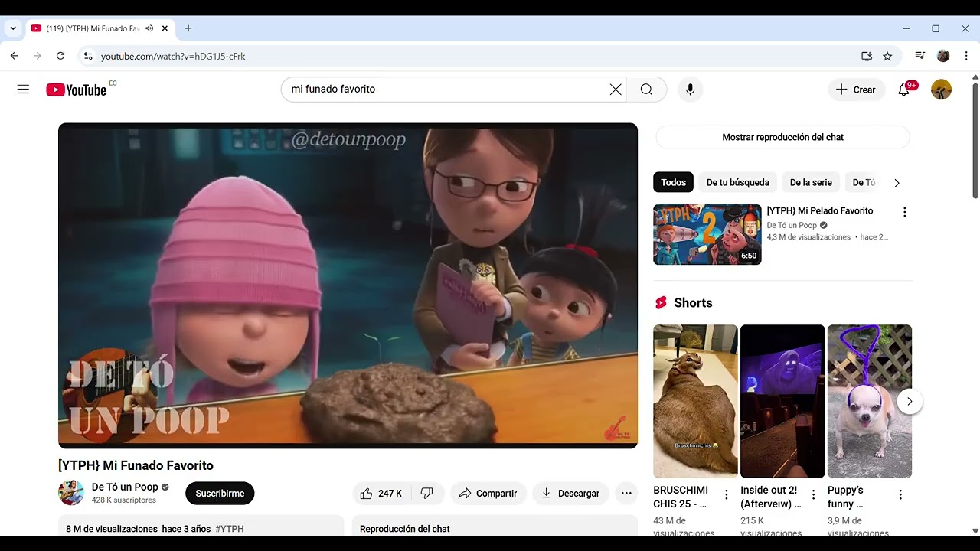Open the YouTube hamburger guide menu
Image resolution: width=980 pixels, height=551 pixels.
23,90
